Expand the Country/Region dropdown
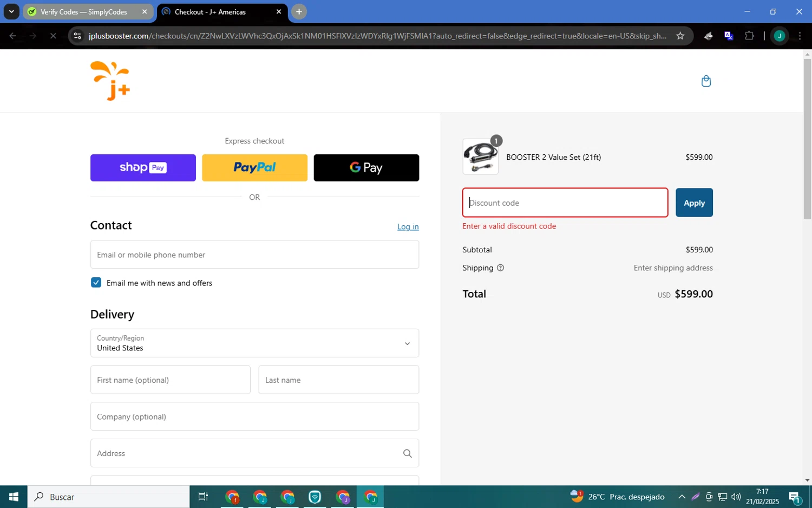 (x=254, y=343)
